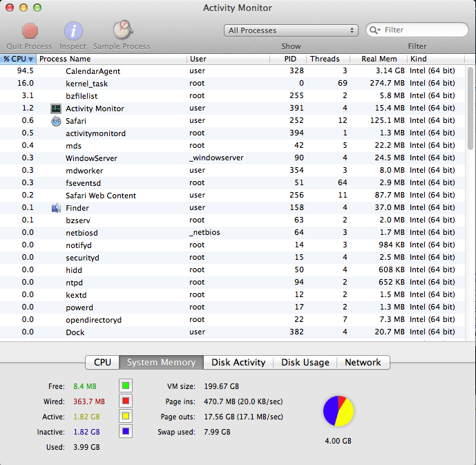476x465 pixels.
Task: Click the 199.67 GB VM size value
Action: point(221,386)
